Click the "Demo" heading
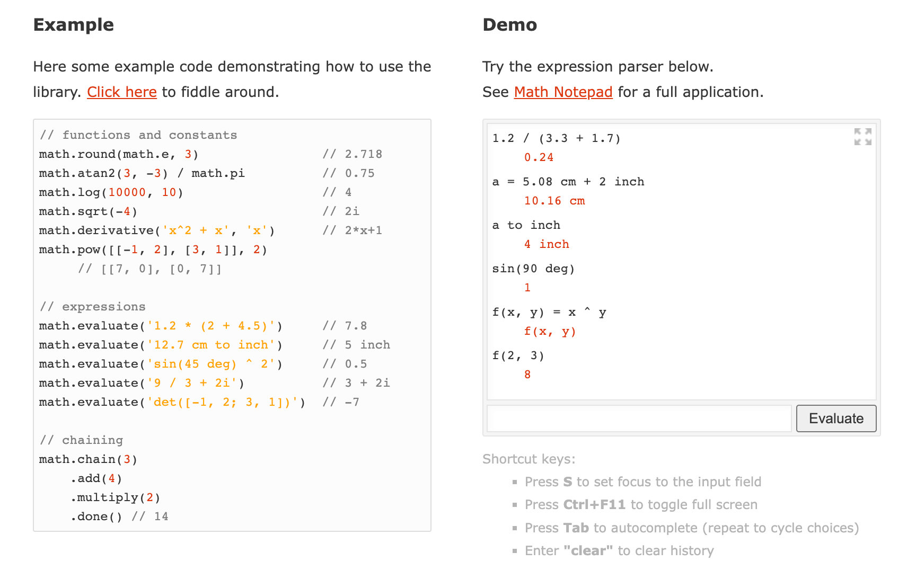916x588 pixels. pos(509,25)
